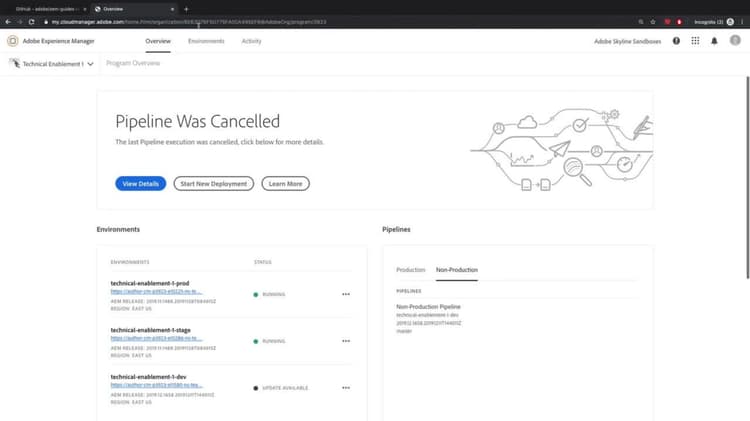Image resolution: width=750 pixels, height=421 pixels.
Task: Click the page vertical scrollbar
Action: pyautogui.click(x=748, y=177)
